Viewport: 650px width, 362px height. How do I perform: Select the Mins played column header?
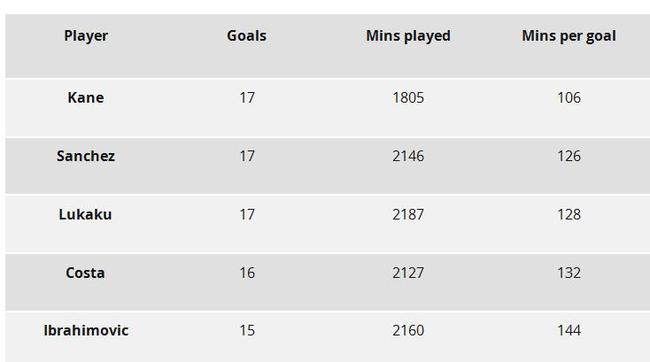coord(408,36)
